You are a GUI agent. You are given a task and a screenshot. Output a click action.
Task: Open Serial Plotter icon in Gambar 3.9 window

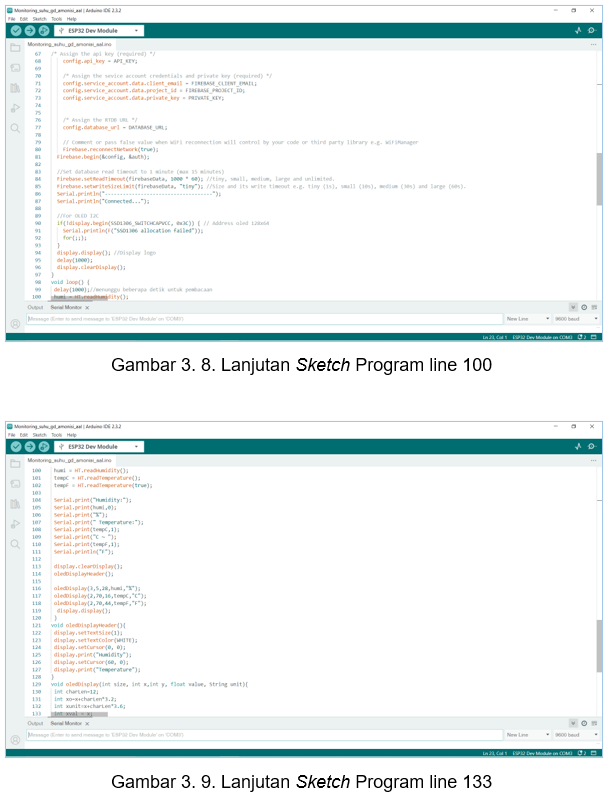pyautogui.click(x=578, y=446)
